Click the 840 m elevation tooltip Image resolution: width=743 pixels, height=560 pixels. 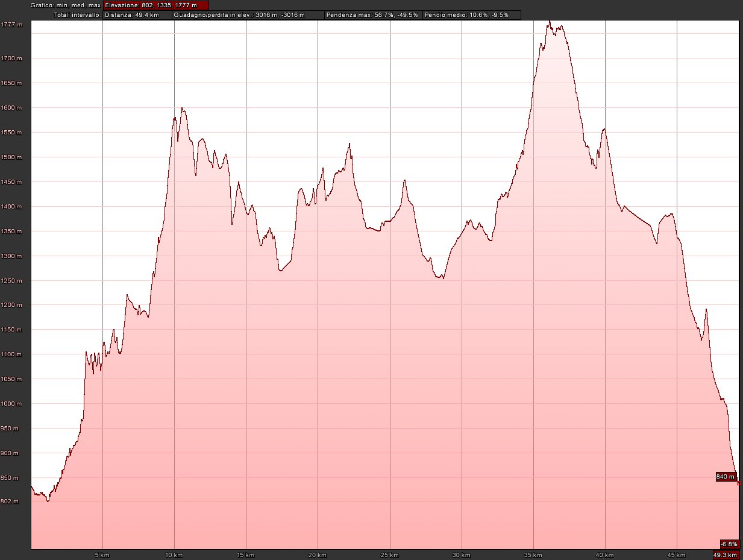[726, 477]
